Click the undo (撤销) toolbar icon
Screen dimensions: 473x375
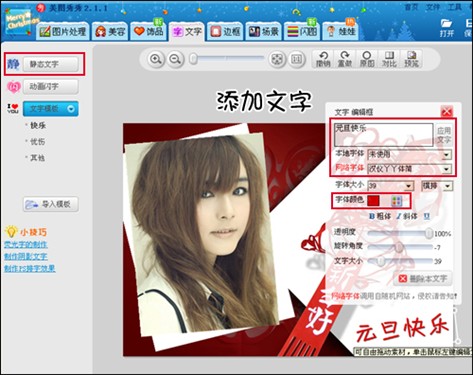pyautogui.click(x=323, y=59)
